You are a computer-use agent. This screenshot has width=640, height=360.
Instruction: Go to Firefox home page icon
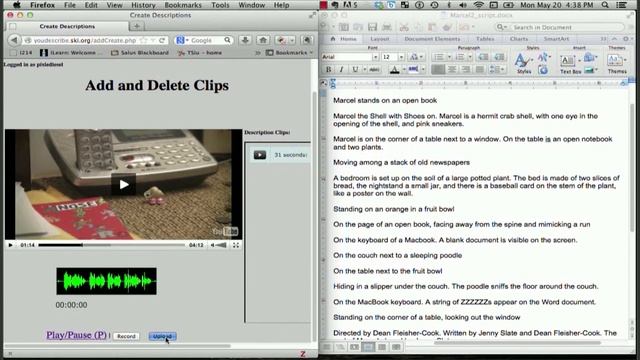[263, 40]
